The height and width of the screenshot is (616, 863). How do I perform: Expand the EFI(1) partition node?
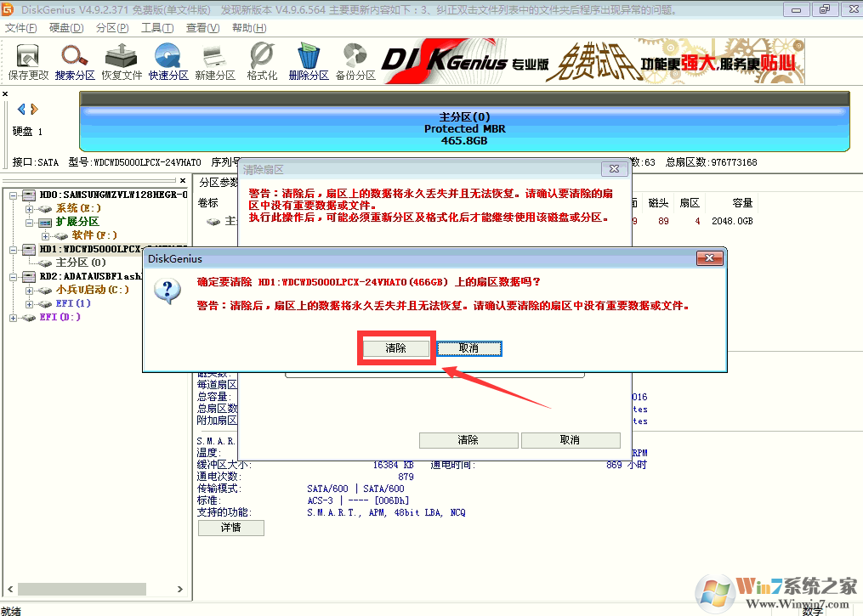click(x=29, y=304)
